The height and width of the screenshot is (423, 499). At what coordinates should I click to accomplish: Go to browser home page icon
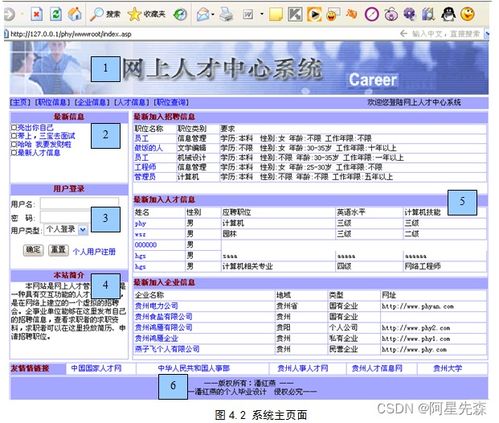[x=75, y=14]
